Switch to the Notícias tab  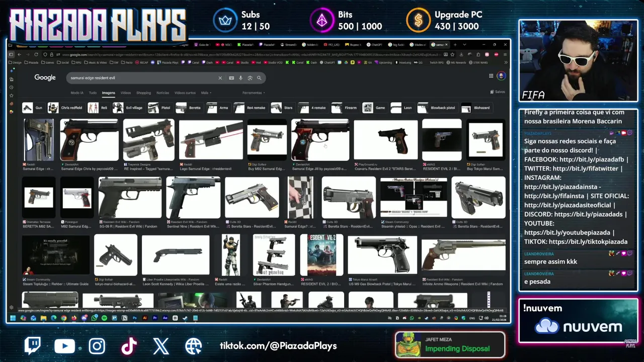(163, 93)
